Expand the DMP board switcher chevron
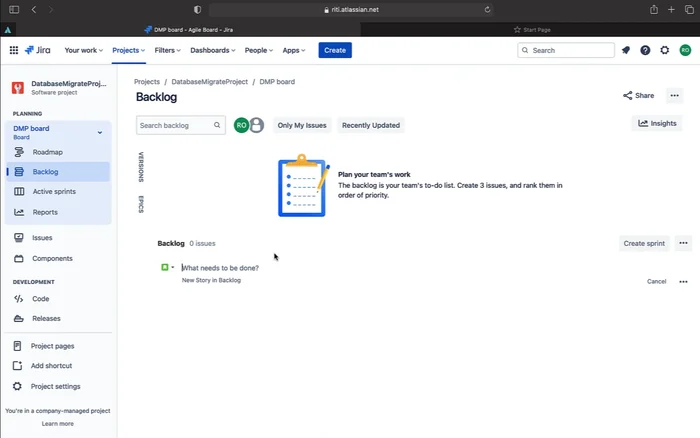 100,133
